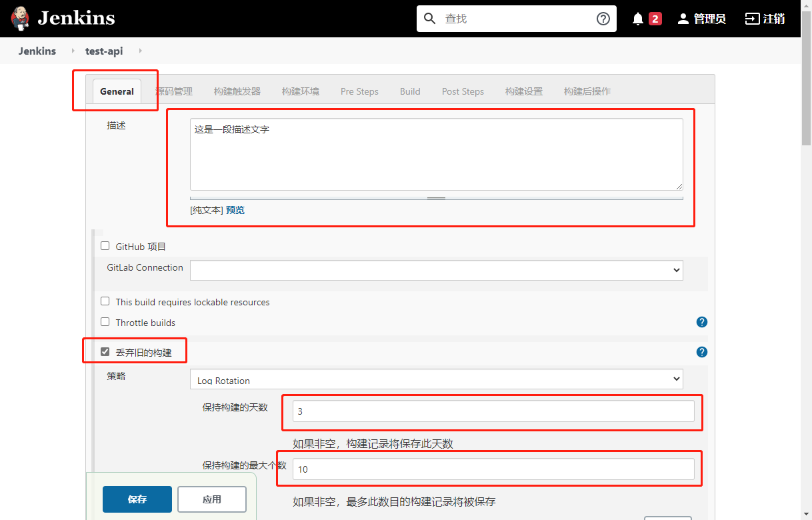Click the magnifier icon in search box
Image resolution: width=812 pixels, height=520 pixels.
tap(430, 19)
